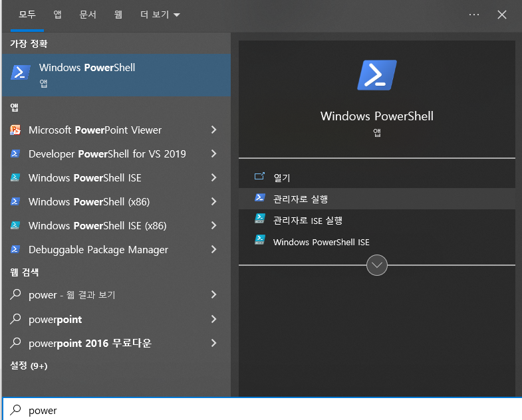Choose 열기 action
522x420 pixels.
pyautogui.click(x=377, y=177)
